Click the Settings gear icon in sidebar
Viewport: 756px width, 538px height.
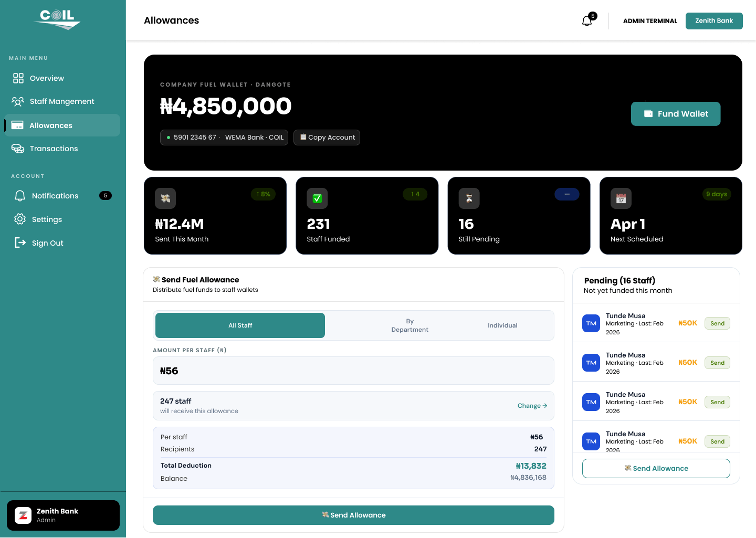pyautogui.click(x=20, y=219)
